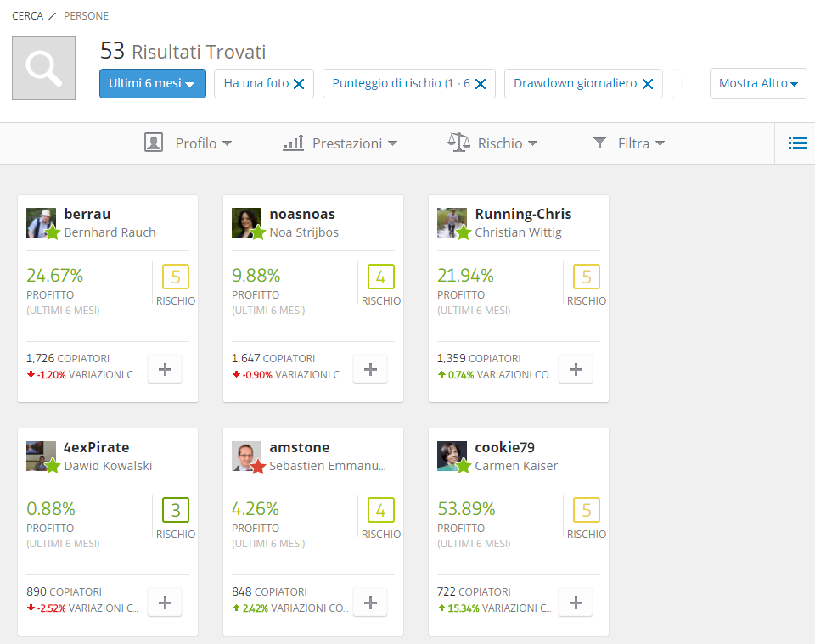Screen dimensions: 815x644
Task: Click '848 COPIATORI' on amstone's card
Action: click(x=269, y=591)
